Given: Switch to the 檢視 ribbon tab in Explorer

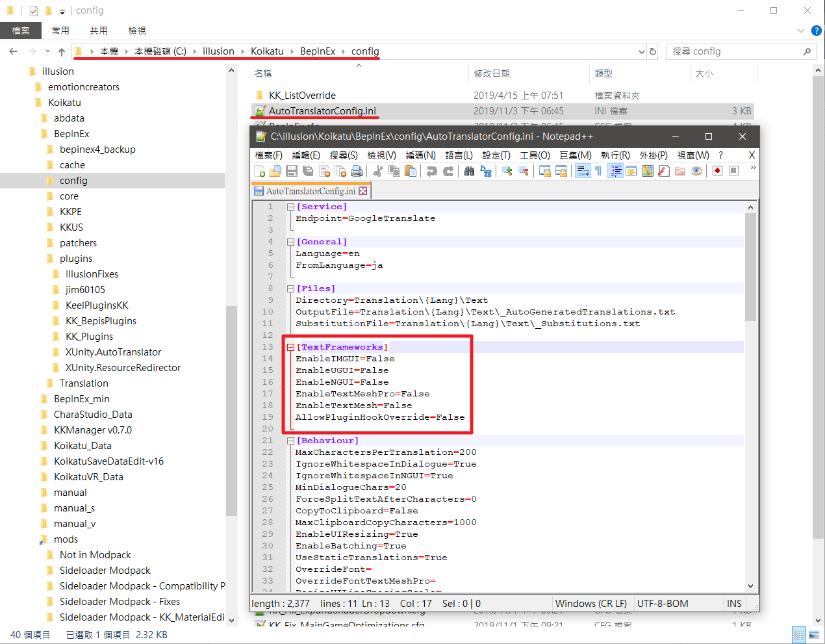Looking at the screenshot, I should pyautogui.click(x=137, y=31).
